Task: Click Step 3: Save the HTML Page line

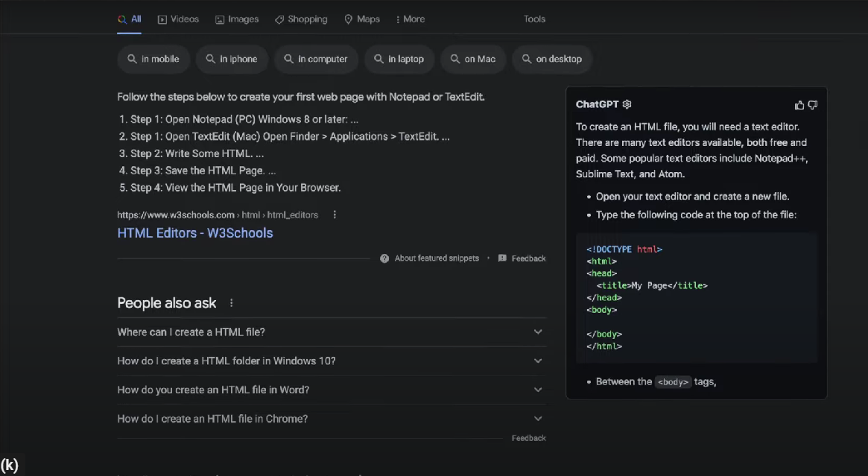Action: pyautogui.click(x=203, y=171)
